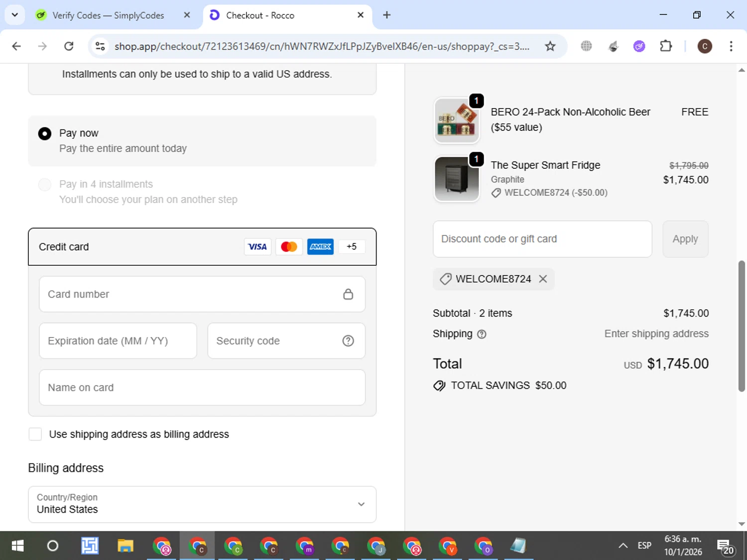The width and height of the screenshot is (747, 560).
Task: Click the WELCOME8724 (-$50.00) discount text
Action: [556, 193]
